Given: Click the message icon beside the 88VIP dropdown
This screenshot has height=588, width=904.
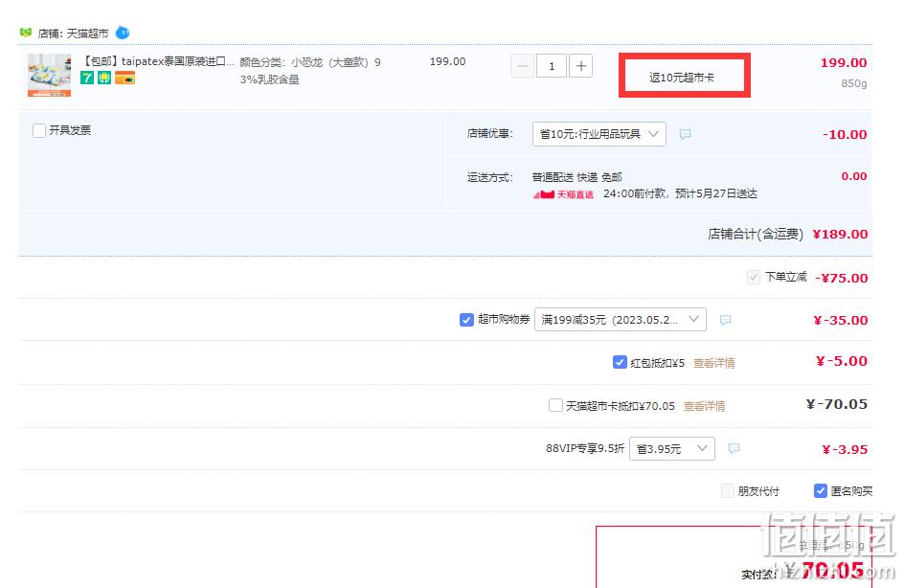Looking at the screenshot, I should coord(734,448).
